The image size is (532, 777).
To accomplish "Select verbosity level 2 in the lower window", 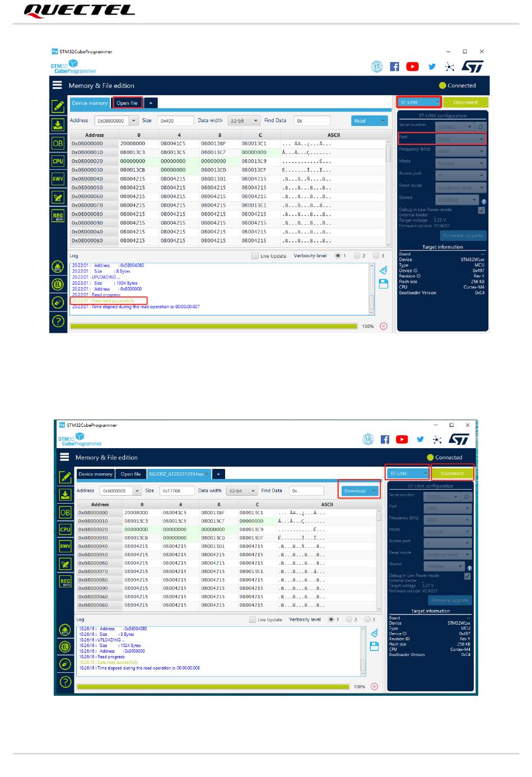I will [x=349, y=620].
